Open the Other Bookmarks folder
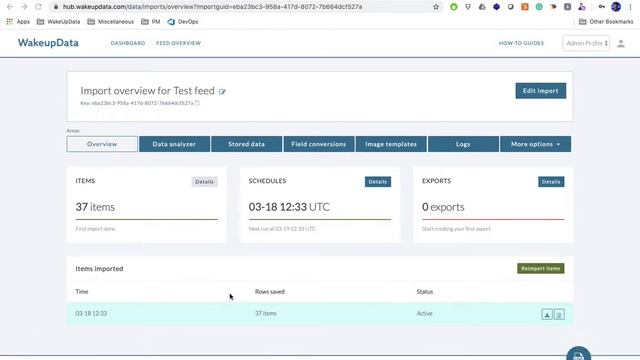 [x=606, y=22]
